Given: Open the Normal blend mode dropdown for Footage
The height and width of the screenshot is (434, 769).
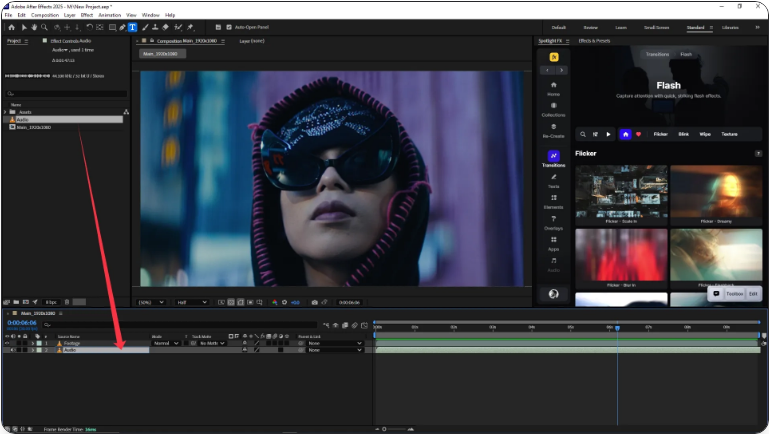Looking at the screenshot, I should point(165,343).
